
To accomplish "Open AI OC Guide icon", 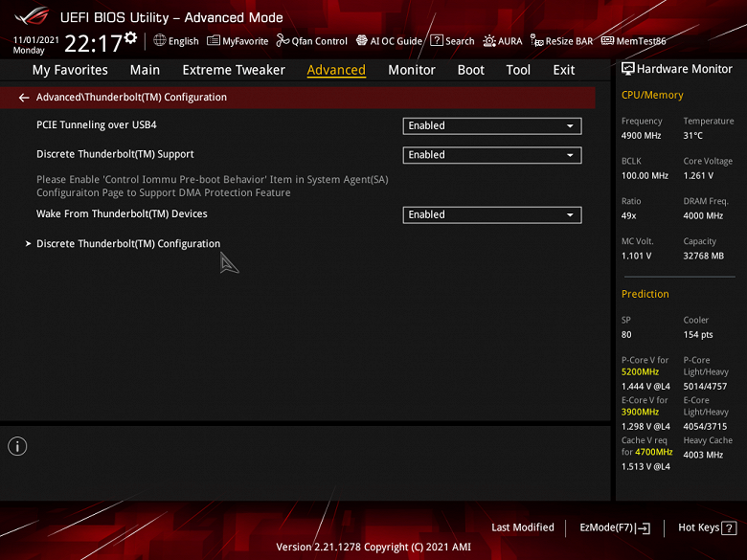I will click(362, 40).
